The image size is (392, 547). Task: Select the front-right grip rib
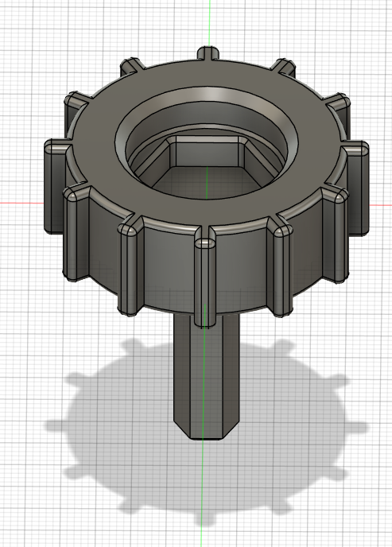pos(281,270)
